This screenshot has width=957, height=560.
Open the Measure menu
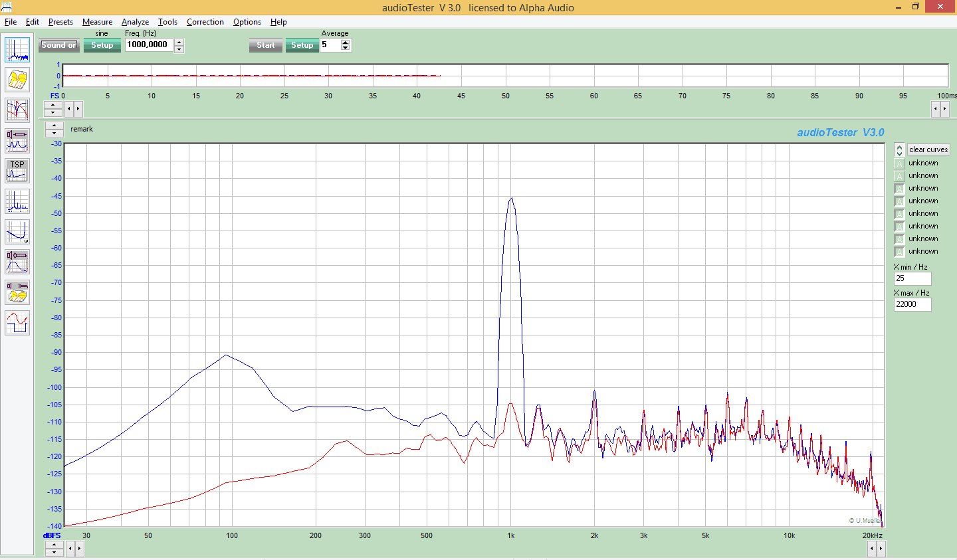(x=97, y=22)
